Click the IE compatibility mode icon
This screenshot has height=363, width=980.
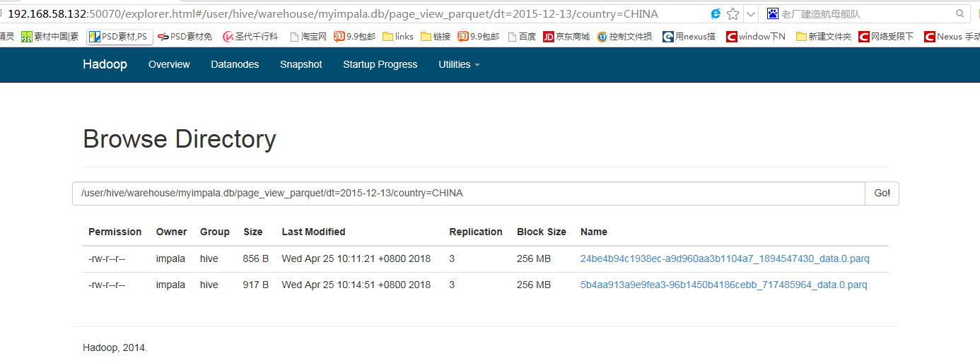(716, 13)
